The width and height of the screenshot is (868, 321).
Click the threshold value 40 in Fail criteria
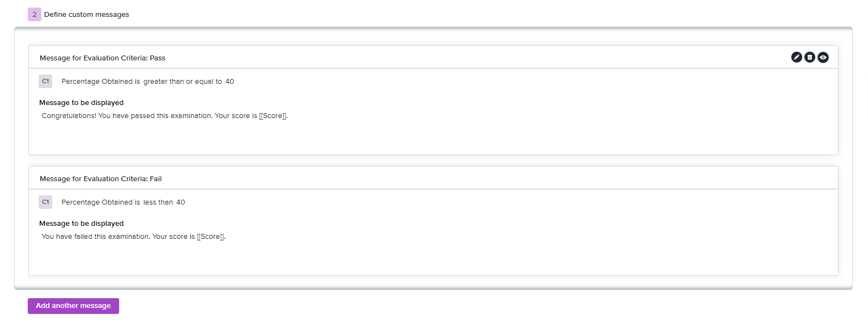tap(181, 202)
